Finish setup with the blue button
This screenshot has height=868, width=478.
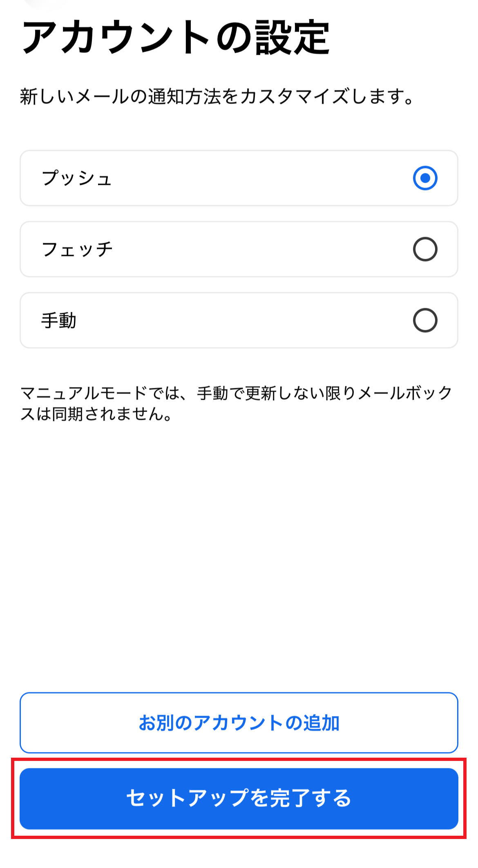coord(239,798)
